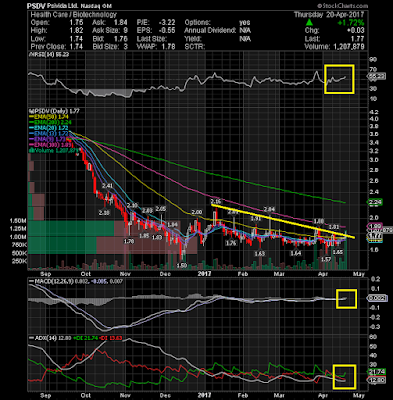Screen dimensions: 393x400
Task: Click the red -DI 13.63 label
Action: (110, 338)
